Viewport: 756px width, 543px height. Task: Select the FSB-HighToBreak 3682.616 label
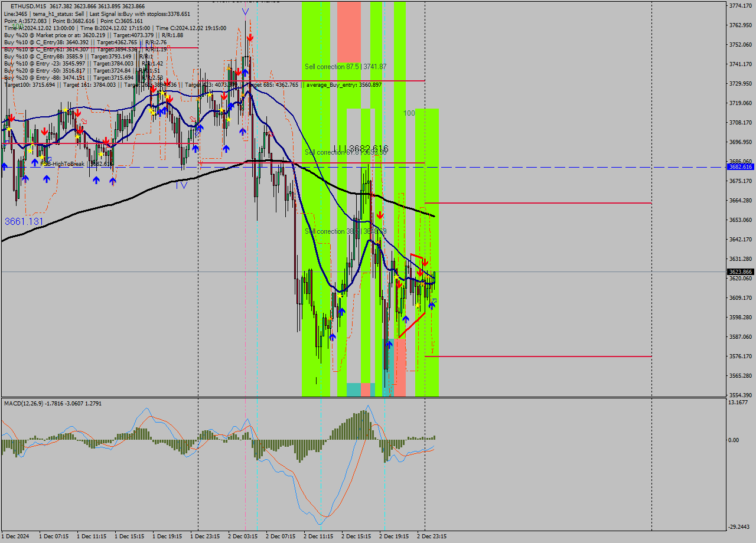pos(76,164)
